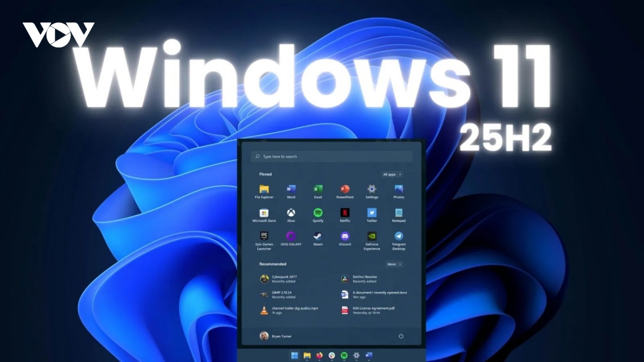644x362 pixels.
Task: Open Epic Games Launcher
Action: point(264,241)
